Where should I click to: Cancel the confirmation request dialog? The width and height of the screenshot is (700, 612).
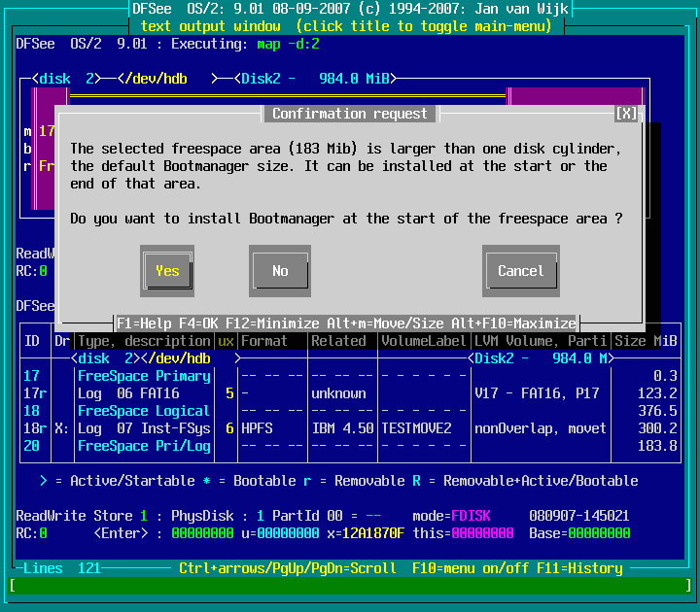(520, 271)
